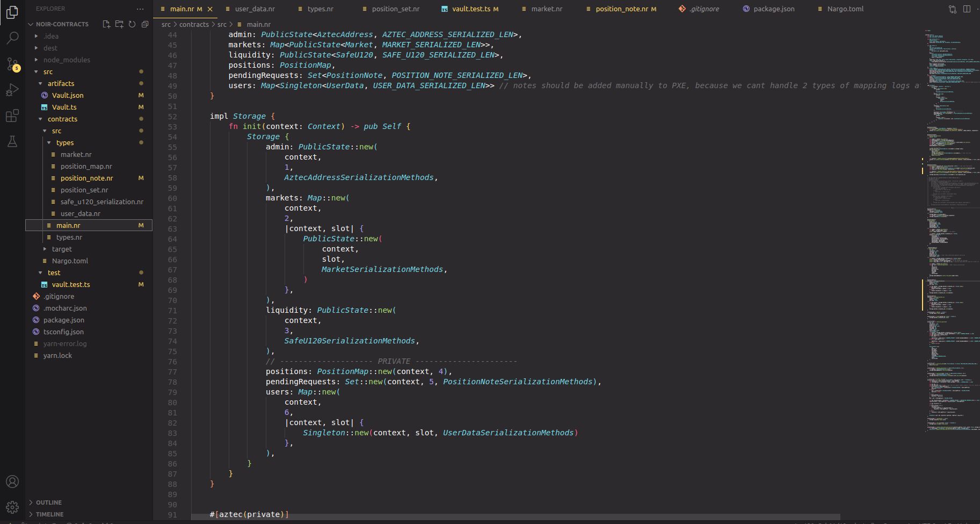Click the Open Changes icon in editor toolbar
Image resolution: width=980 pixels, height=524 pixels.
coord(953,9)
